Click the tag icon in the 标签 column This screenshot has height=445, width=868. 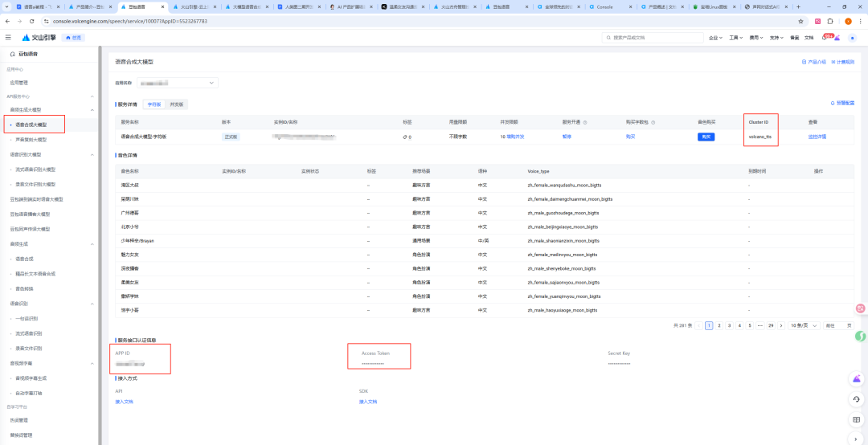[404, 137]
